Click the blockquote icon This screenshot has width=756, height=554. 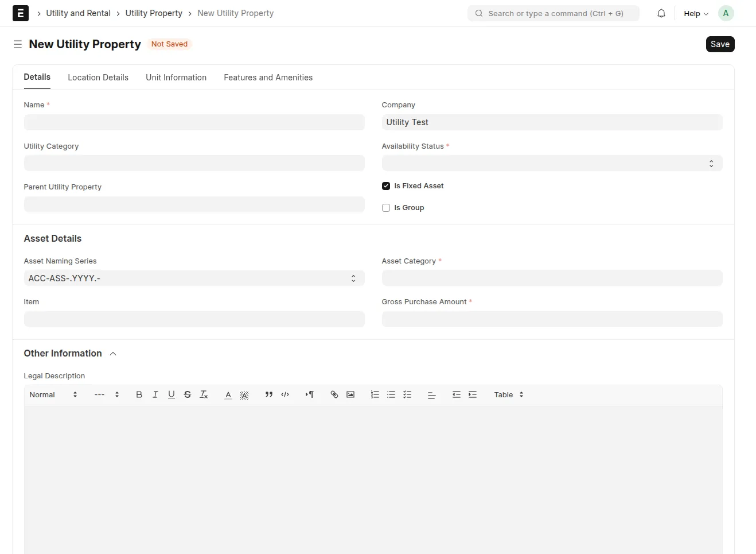269,394
